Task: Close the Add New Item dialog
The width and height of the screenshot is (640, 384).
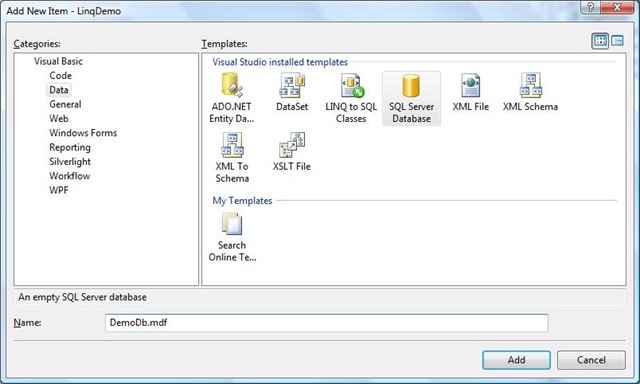Action: [616, 7]
